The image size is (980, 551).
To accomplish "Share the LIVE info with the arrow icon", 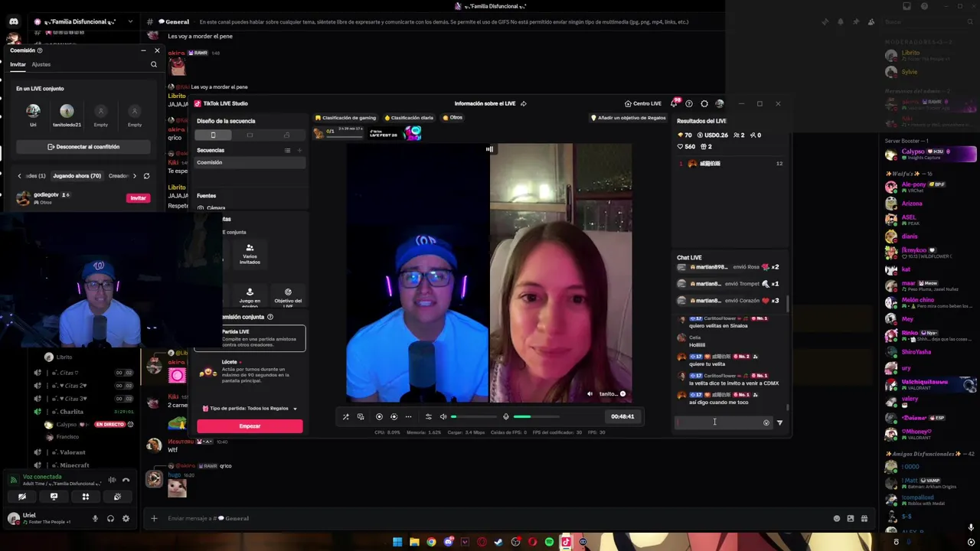I will 523,103.
